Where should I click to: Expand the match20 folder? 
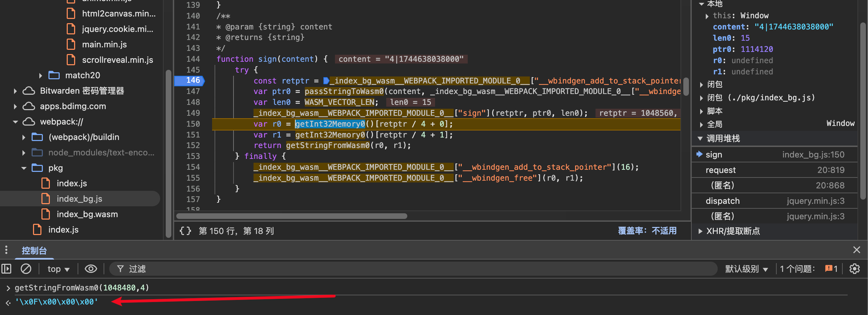(41, 75)
